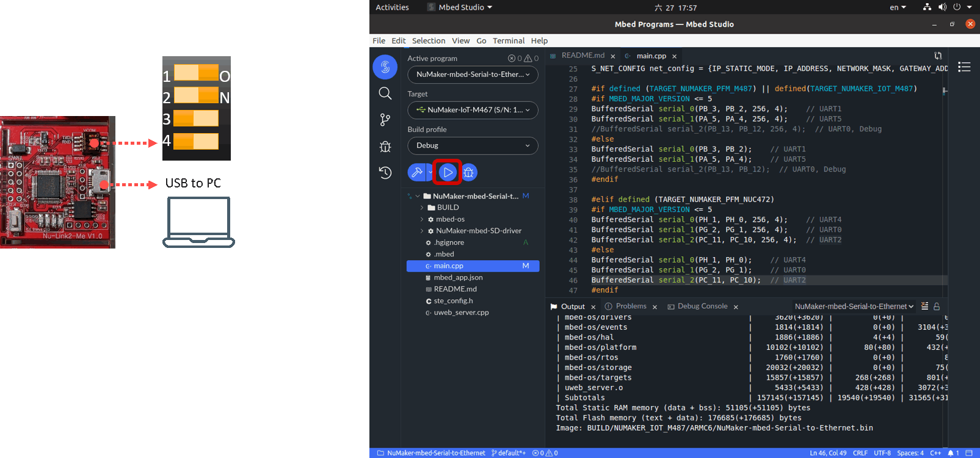Open notifications bell in status bar
Image resolution: width=980 pixels, height=458 pixels.
point(953,453)
